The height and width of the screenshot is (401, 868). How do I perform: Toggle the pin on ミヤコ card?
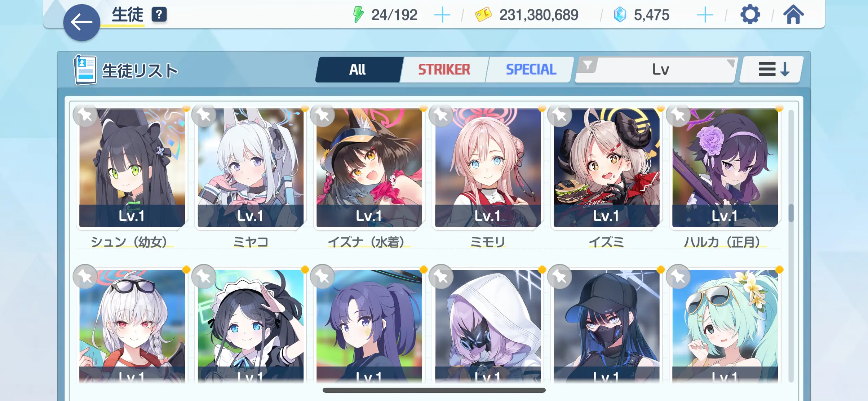[x=204, y=115]
